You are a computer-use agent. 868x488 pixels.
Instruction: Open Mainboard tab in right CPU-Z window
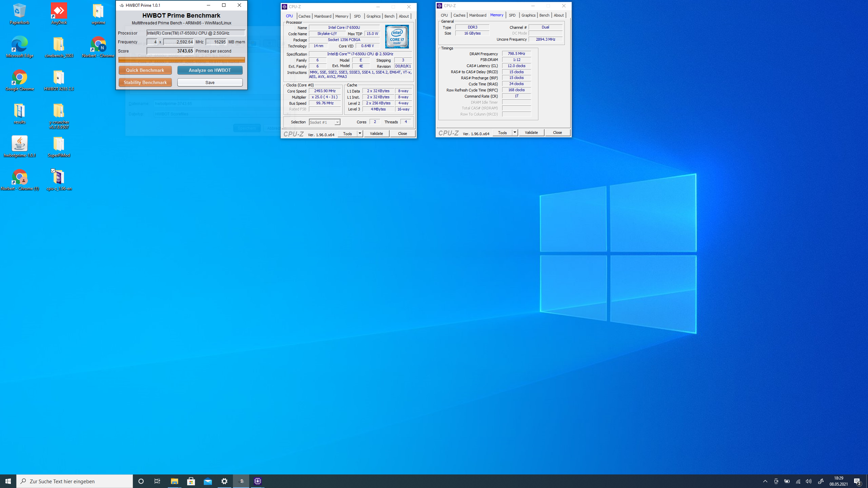pos(477,15)
